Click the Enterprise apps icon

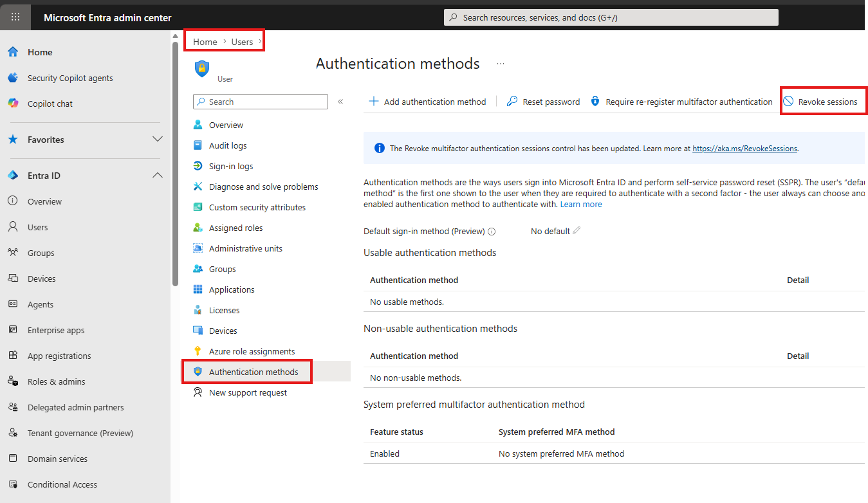point(13,330)
